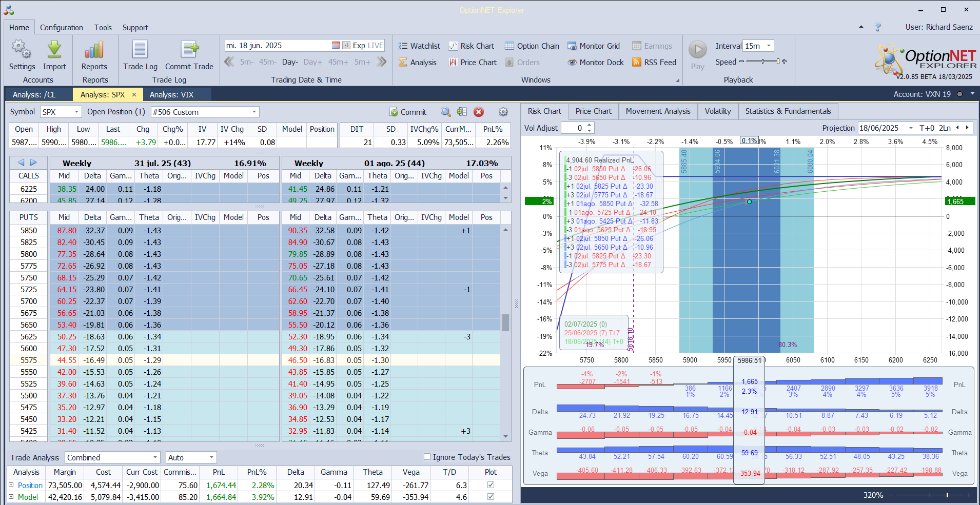The width and height of the screenshot is (980, 505).
Task: Click the red delete position icon
Action: coord(479,112)
